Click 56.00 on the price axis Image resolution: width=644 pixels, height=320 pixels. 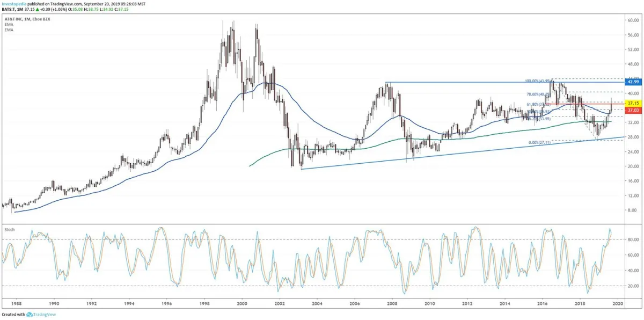click(x=632, y=35)
